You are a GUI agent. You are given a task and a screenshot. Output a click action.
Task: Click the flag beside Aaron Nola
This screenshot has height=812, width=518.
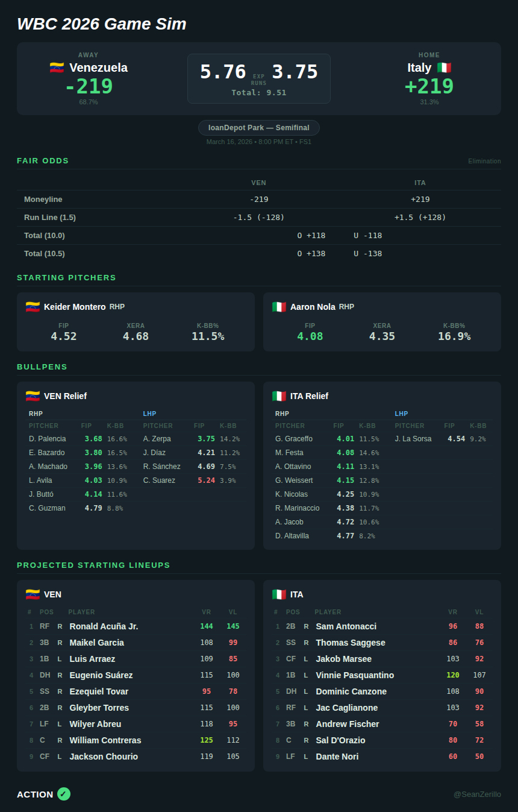279,307
